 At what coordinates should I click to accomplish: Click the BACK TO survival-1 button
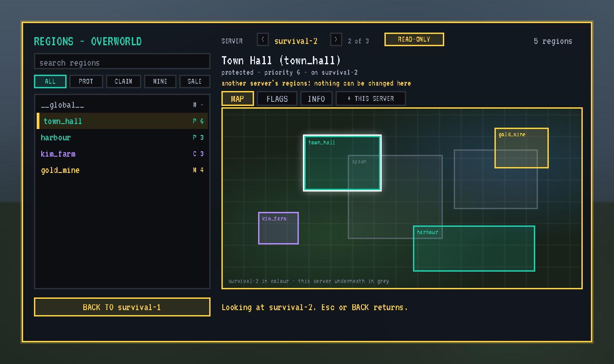tap(122, 307)
